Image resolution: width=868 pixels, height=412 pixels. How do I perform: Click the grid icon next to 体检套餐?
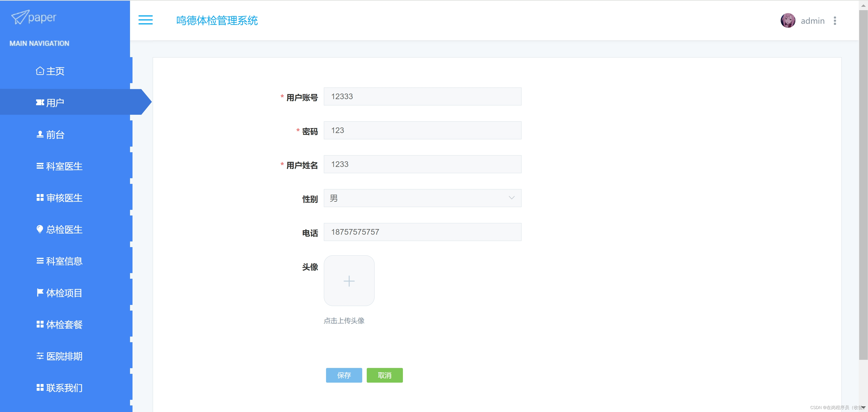tap(40, 324)
